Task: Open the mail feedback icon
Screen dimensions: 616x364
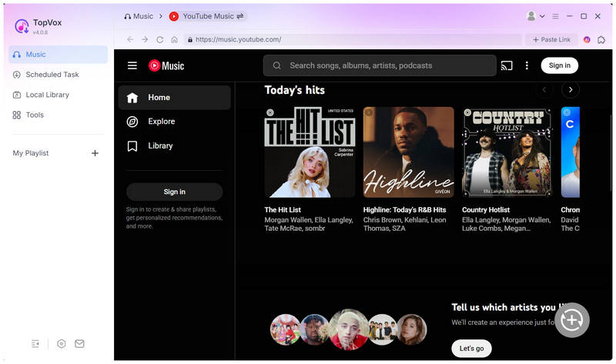Action: point(79,344)
